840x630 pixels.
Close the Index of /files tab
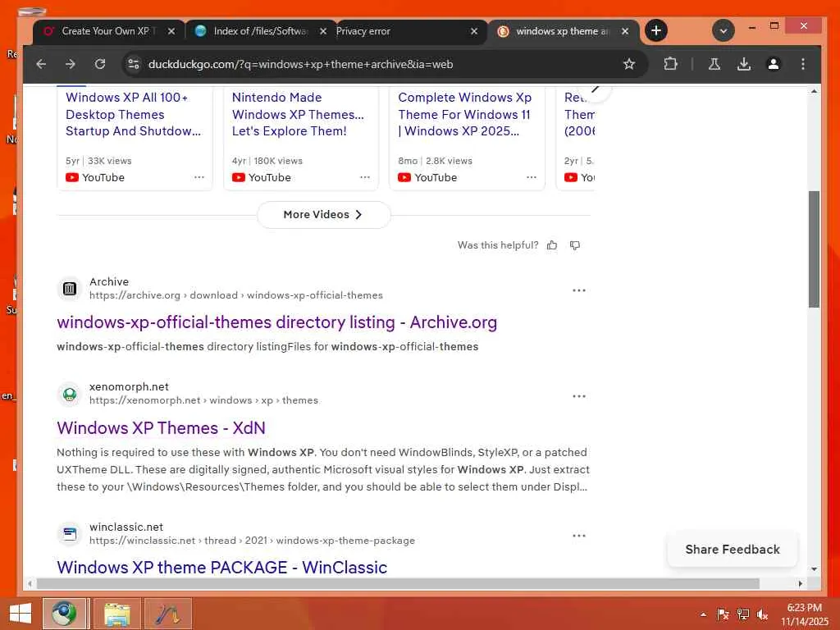(x=323, y=31)
